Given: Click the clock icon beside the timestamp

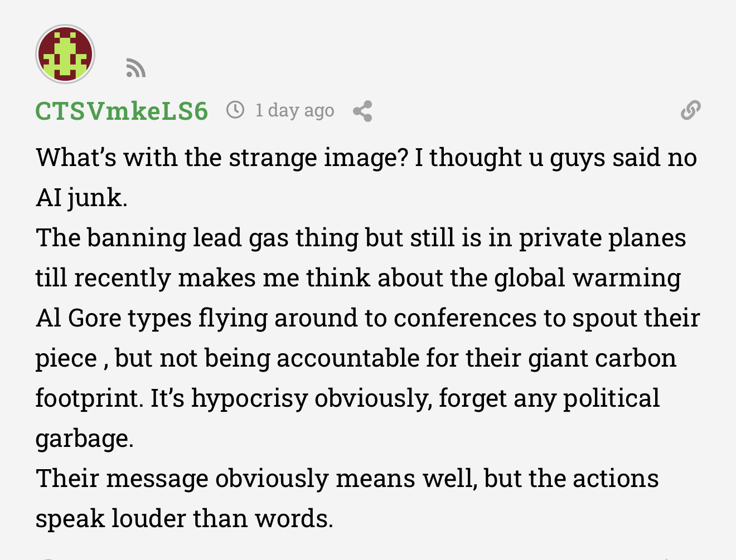Looking at the screenshot, I should (235, 110).
